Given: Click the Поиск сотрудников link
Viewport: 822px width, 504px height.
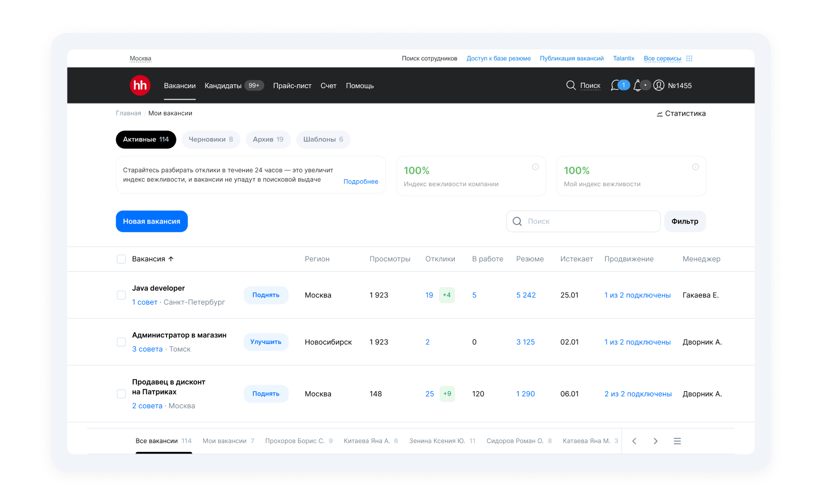Looking at the screenshot, I should 430,59.
